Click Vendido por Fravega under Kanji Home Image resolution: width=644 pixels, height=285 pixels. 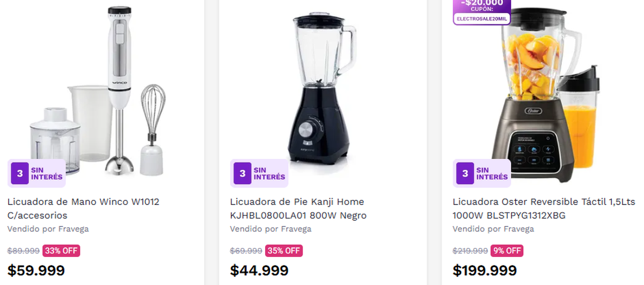[x=270, y=229]
